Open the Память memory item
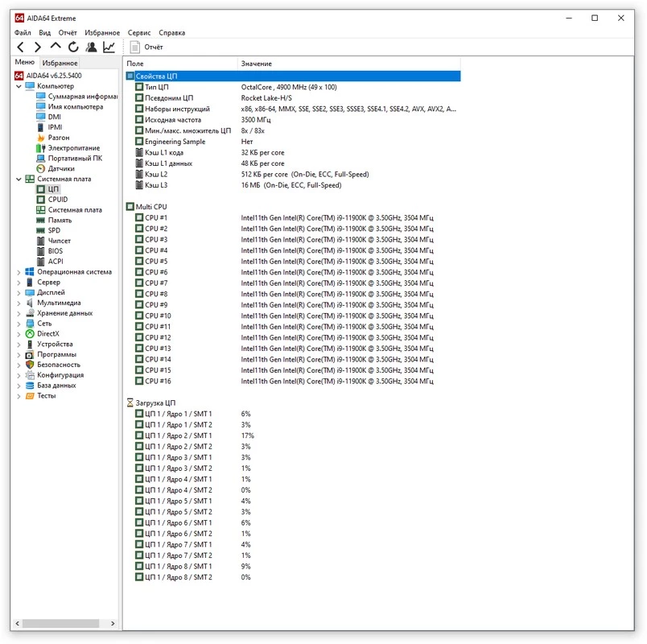 (x=60, y=220)
